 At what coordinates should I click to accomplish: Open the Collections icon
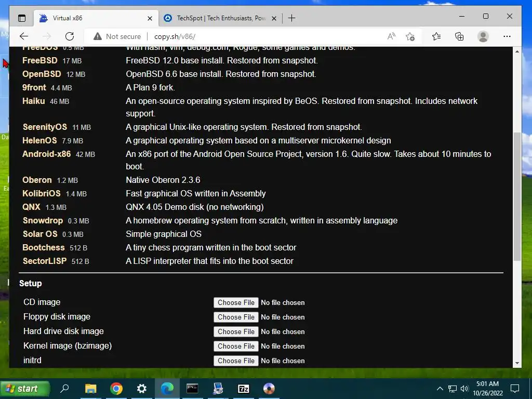pyautogui.click(x=459, y=36)
